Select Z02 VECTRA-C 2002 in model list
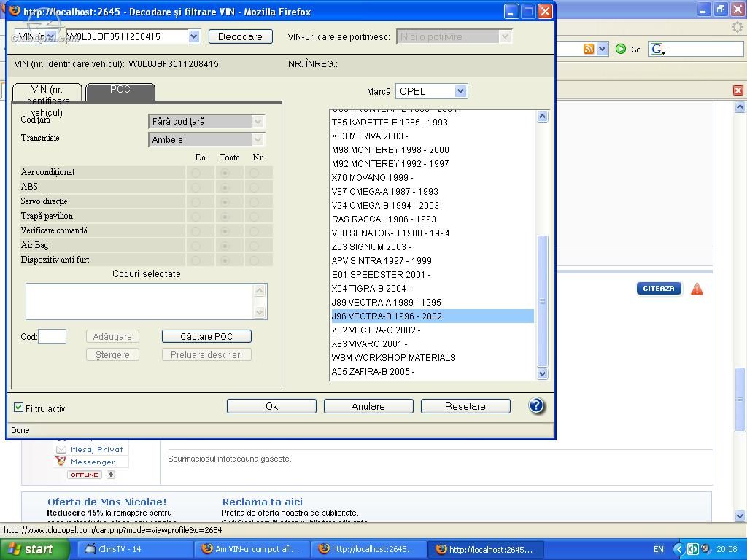Screen dimensions: 747x560 pyautogui.click(x=433, y=330)
